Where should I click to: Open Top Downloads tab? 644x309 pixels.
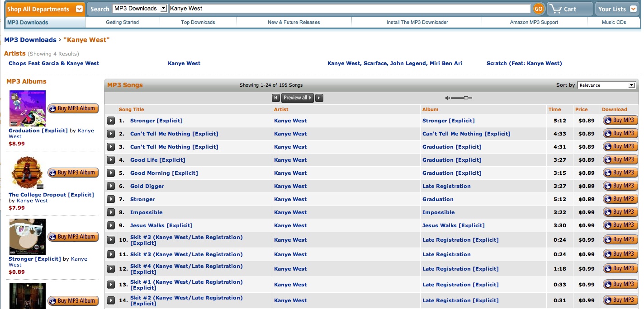(x=198, y=22)
